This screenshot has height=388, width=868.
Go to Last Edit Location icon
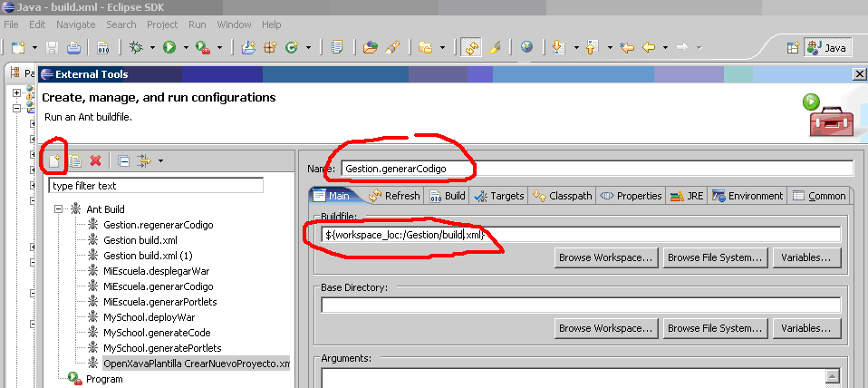[627, 48]
